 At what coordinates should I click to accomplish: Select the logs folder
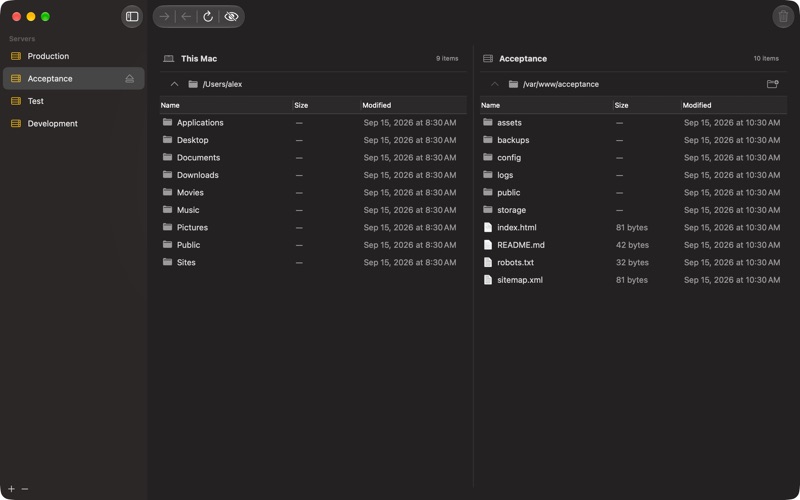[x=633, y=175]
